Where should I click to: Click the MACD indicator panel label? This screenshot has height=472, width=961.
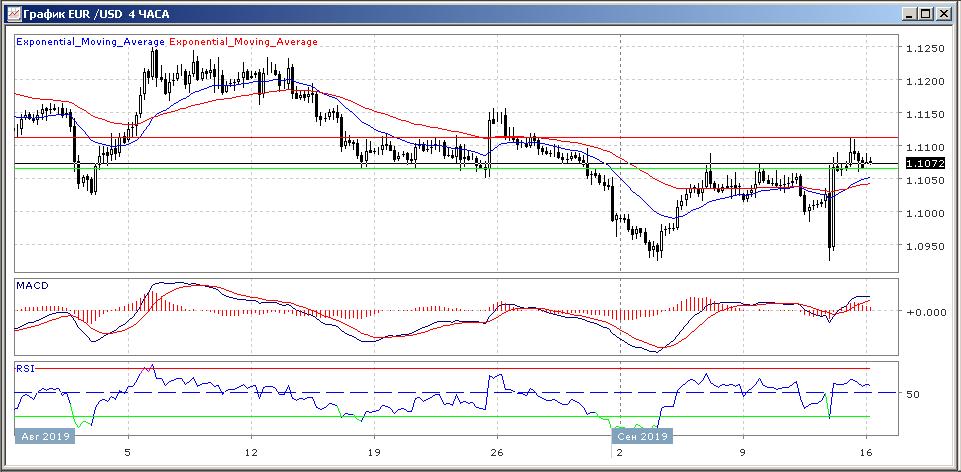33,286
